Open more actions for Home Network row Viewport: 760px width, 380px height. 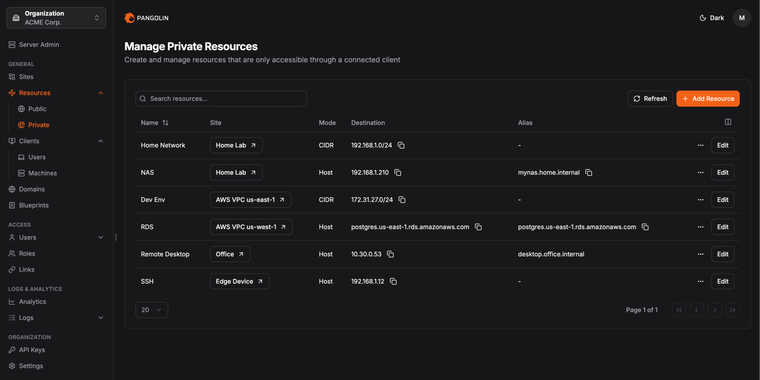(x=700, y=145)
